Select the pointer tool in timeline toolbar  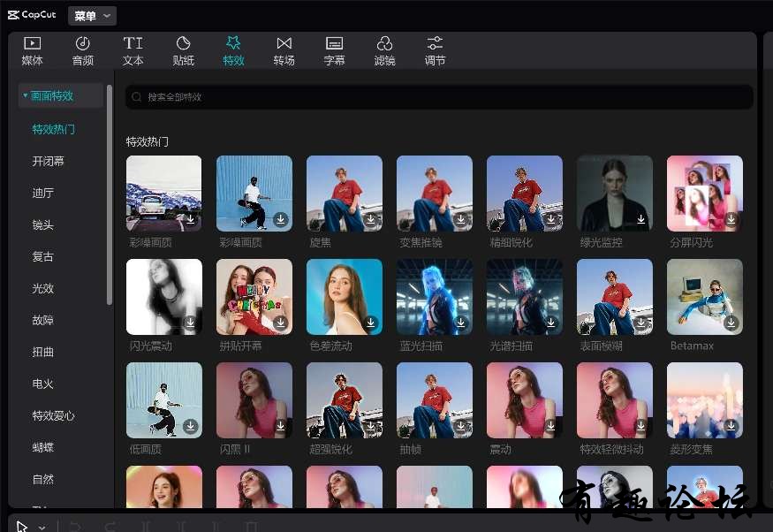pos(22,526)
